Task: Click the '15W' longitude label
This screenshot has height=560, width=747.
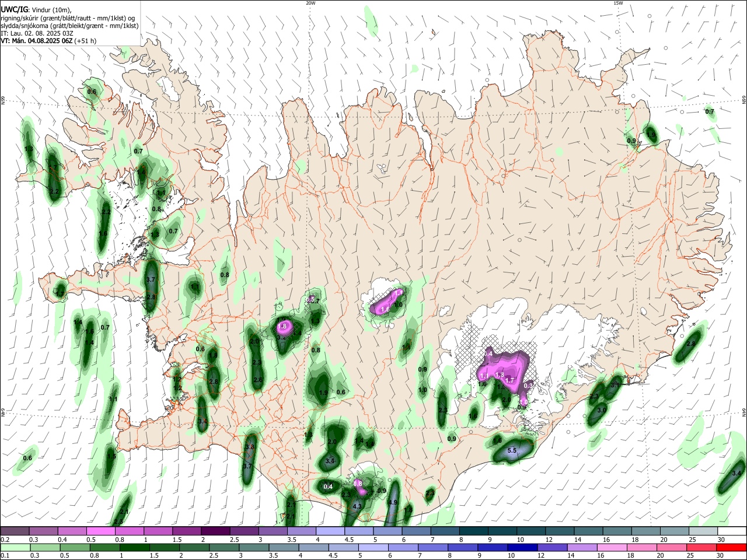Action: [x=618, y=3]
